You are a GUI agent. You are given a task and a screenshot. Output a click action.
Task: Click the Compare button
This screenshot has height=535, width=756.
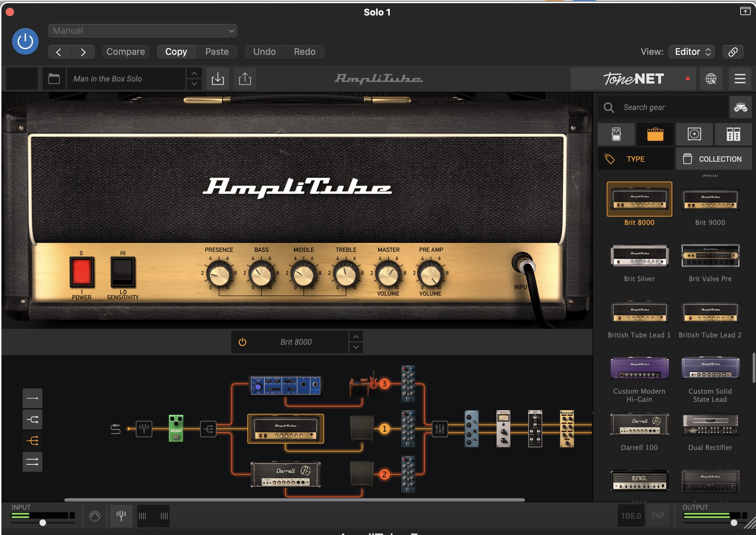pos(126,52)
